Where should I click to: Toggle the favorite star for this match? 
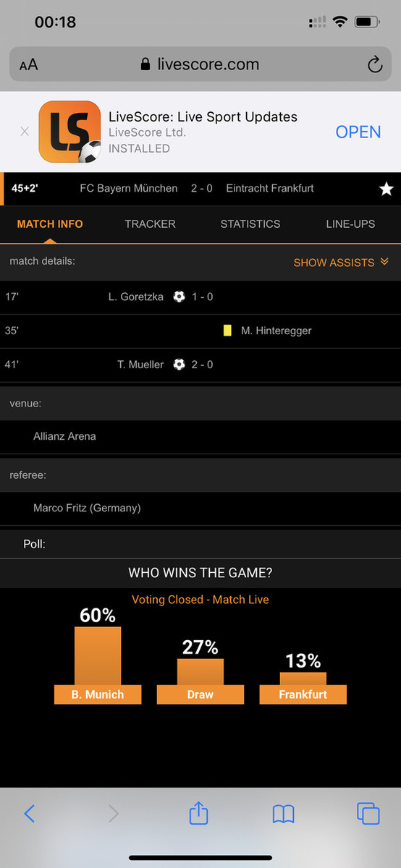coord(386,189)
